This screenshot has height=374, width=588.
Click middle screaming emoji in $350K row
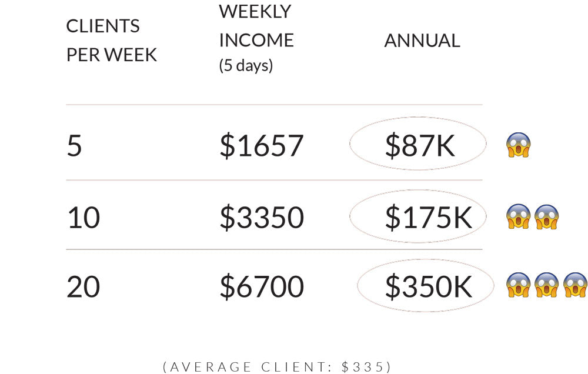coord(546,285)
